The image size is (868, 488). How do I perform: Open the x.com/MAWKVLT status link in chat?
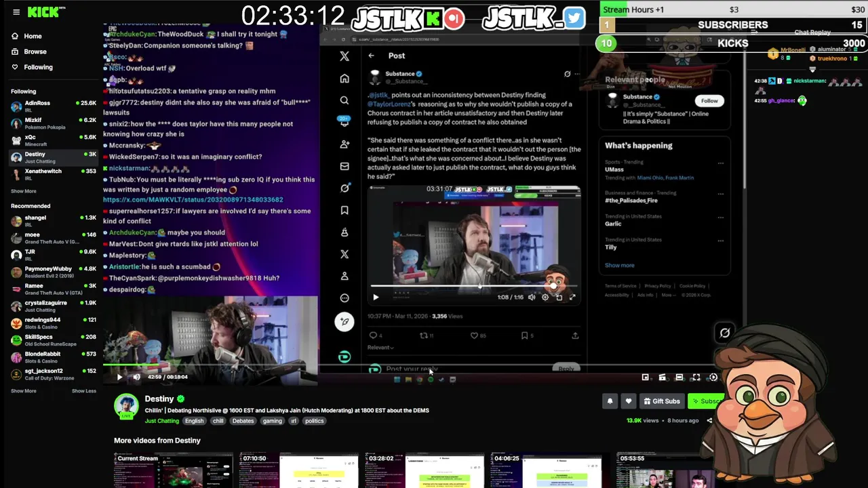pyautogui.click(x=193, y=200)
